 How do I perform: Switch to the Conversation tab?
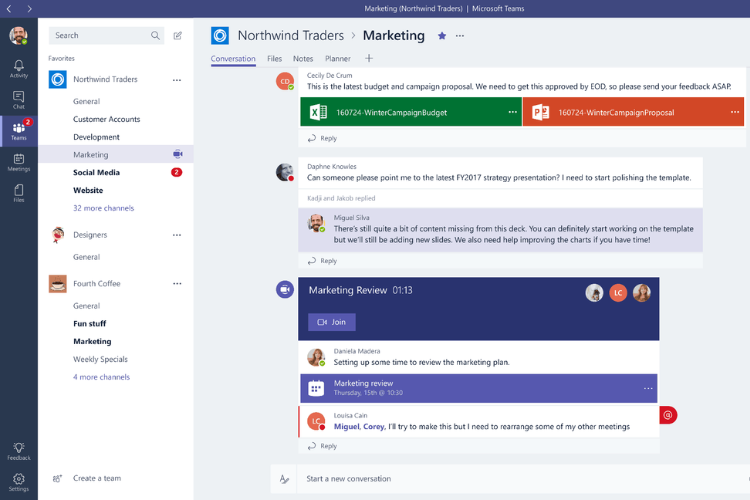[x=233, y=59]
